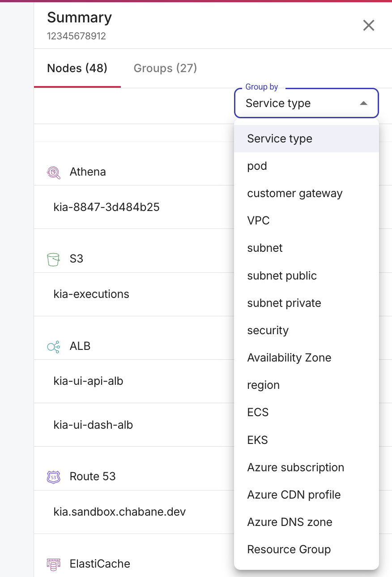Open the Group by Service type combo box

[x=307, y=103]
